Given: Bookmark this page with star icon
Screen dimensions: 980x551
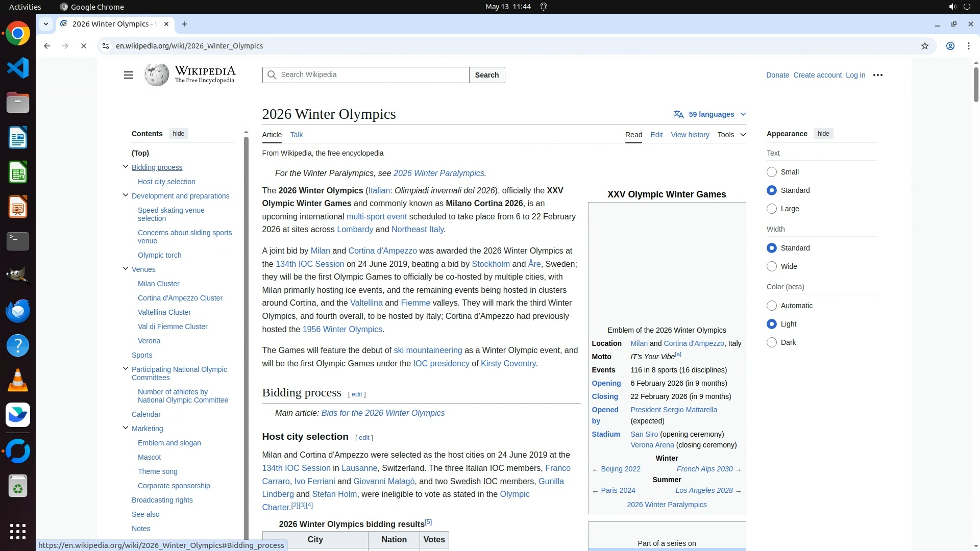Looking at the screenshot, I should click(924, 46).
